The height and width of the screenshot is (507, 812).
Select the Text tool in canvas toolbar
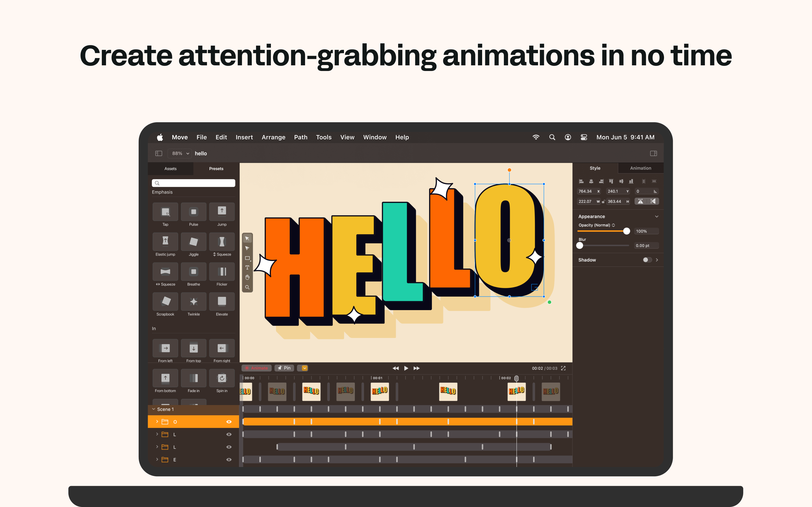click(247, 268)
